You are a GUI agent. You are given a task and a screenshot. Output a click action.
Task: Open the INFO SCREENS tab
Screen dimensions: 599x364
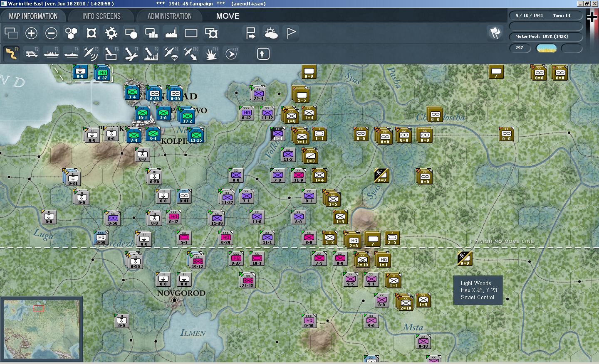point(101,16)
